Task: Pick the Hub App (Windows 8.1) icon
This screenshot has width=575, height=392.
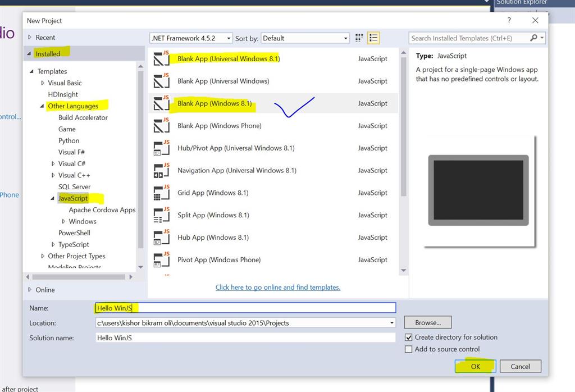Action: pyautogui.click(x=161, y=237)
